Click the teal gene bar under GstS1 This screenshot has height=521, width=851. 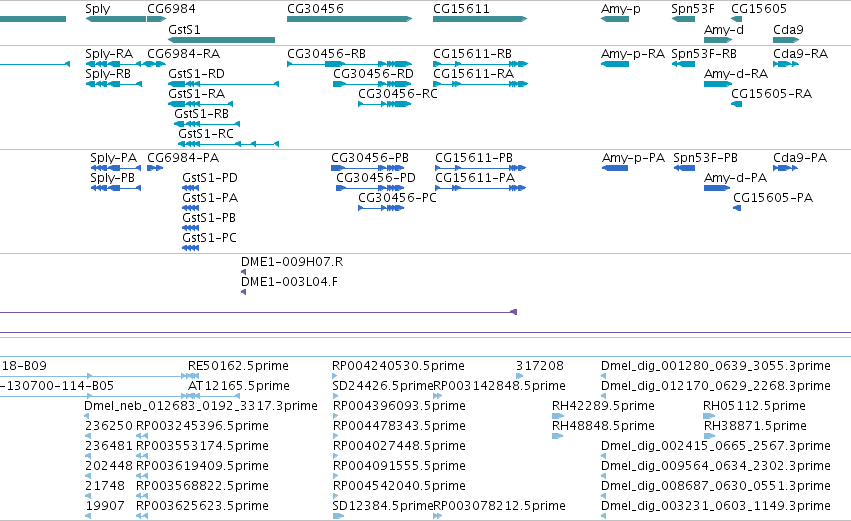[221, 40]
